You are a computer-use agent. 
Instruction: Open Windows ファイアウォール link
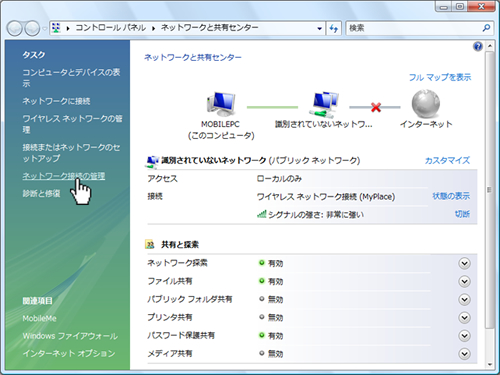[70, 336]
